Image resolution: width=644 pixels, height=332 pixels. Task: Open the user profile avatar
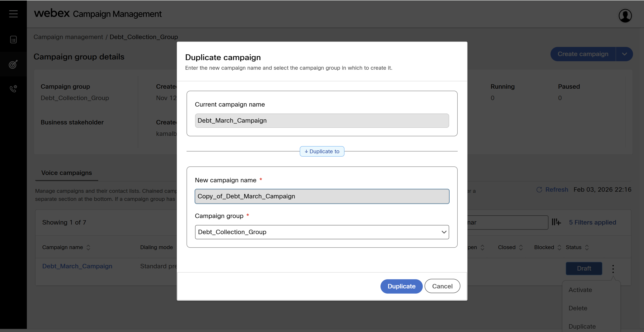[625, 16]
